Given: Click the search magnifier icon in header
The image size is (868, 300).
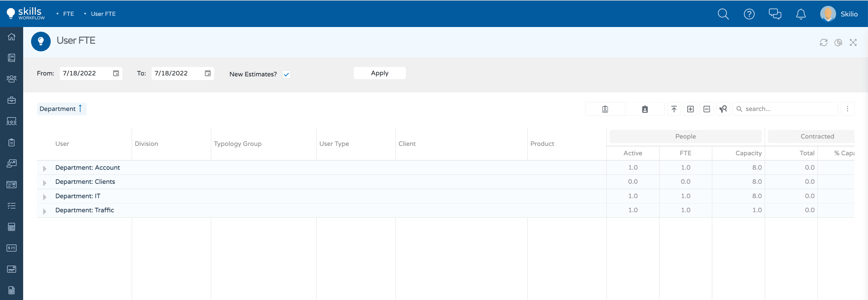Looking at the screenshot, I should [723, 14].
